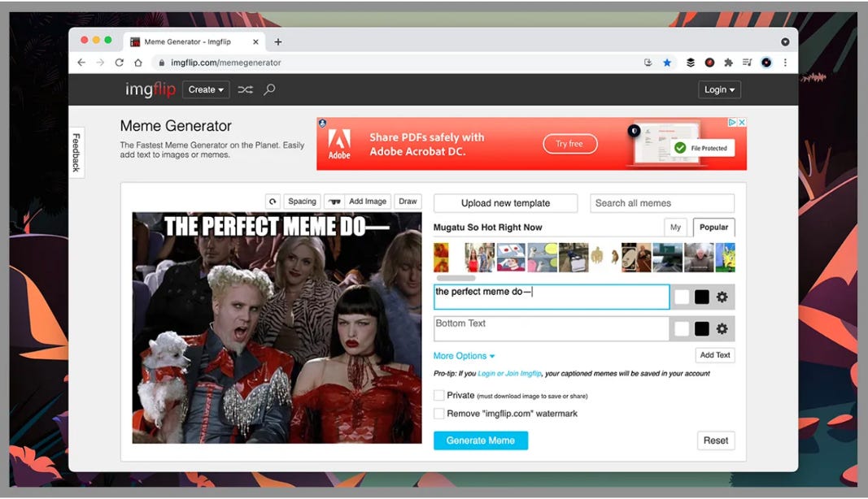Click the Add Image button
The image size is (868, 499).
(x=368, y=202)
